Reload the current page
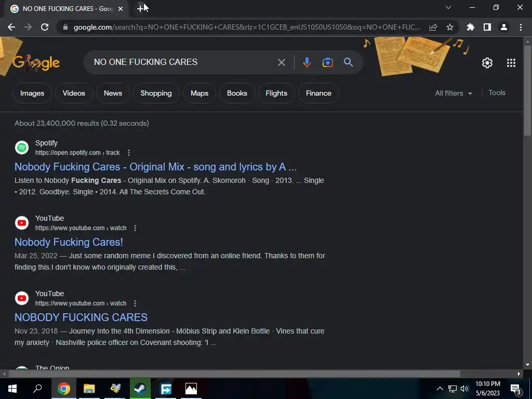The height and width of the screenshot is (399, 532). [x=45, y=27]
